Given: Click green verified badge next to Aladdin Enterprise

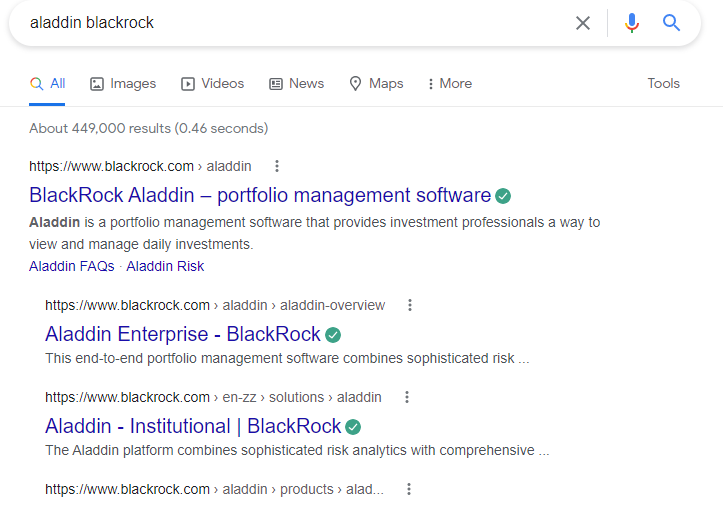Looking at the screenshot, I should point(333,335).
